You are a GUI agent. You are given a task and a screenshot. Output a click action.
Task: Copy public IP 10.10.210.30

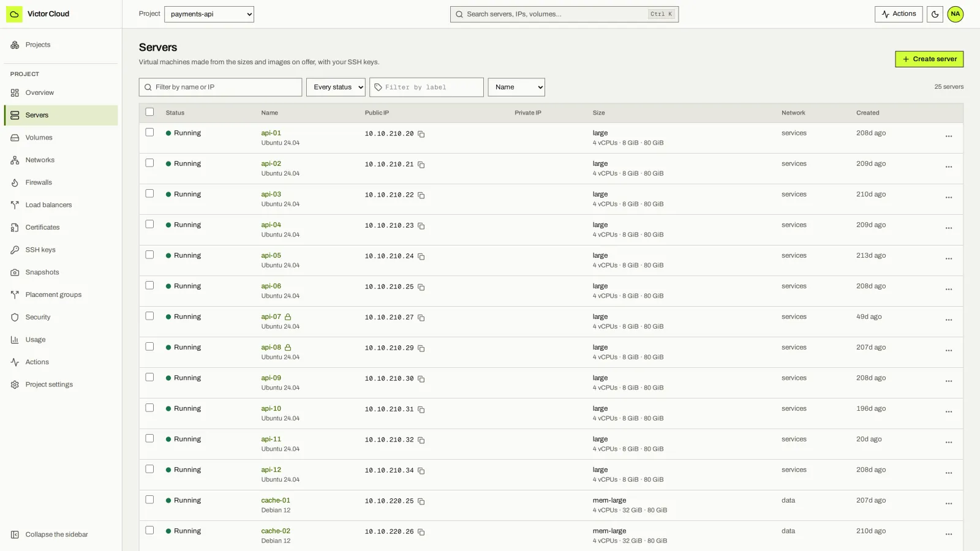(421, 379)
